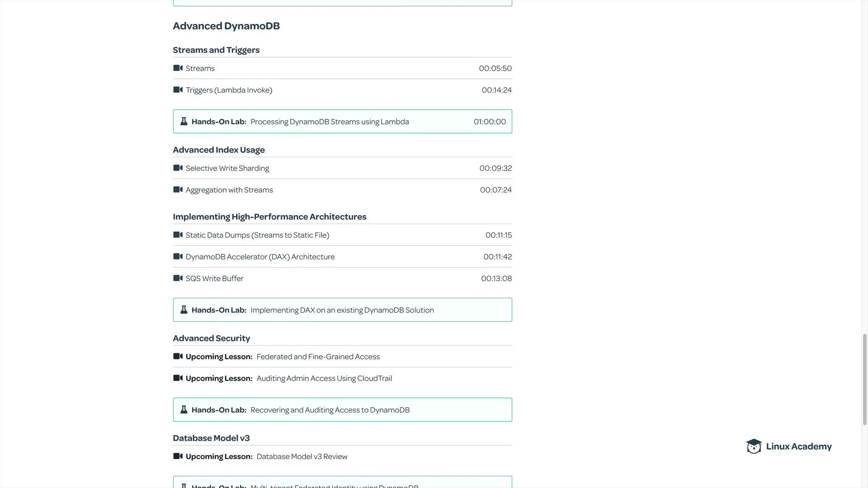Click flask icon of Processing DynamoDB Streams lab
This screenshot has width=868, height=488.
(184, 122)
